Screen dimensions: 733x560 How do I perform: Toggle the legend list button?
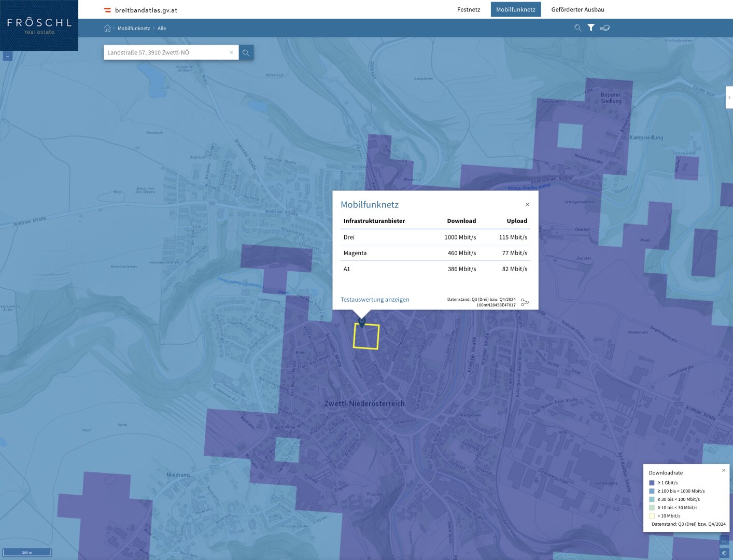pyautogui.click(x=724, y=540)
